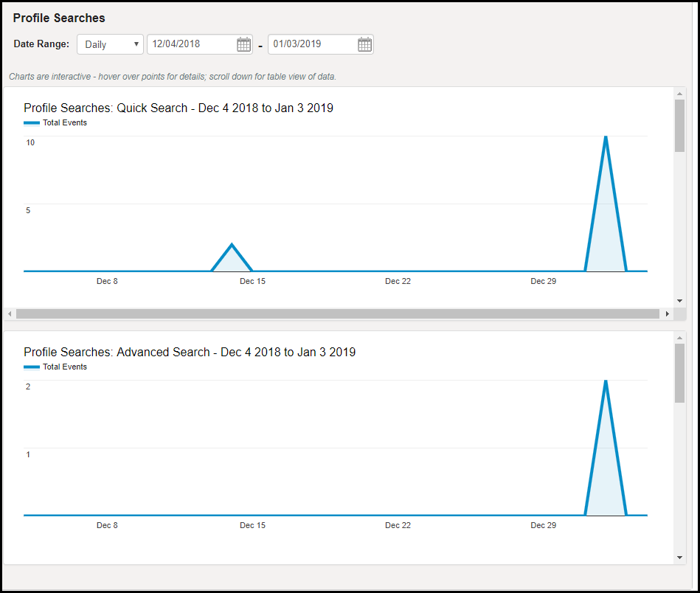Click the Quick Search vertical scrollbar thumb
The image size is (700, 593).
coord(679,125)
